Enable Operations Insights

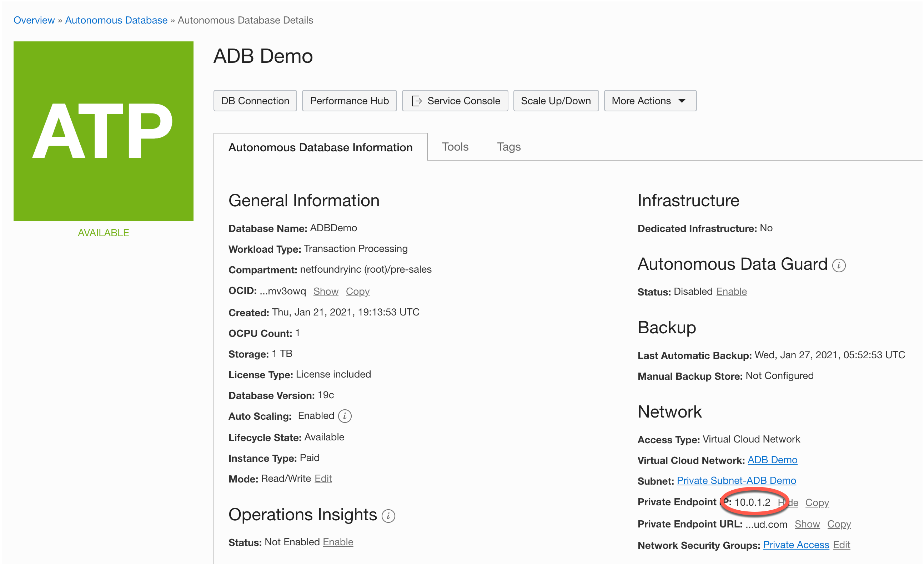338,543
